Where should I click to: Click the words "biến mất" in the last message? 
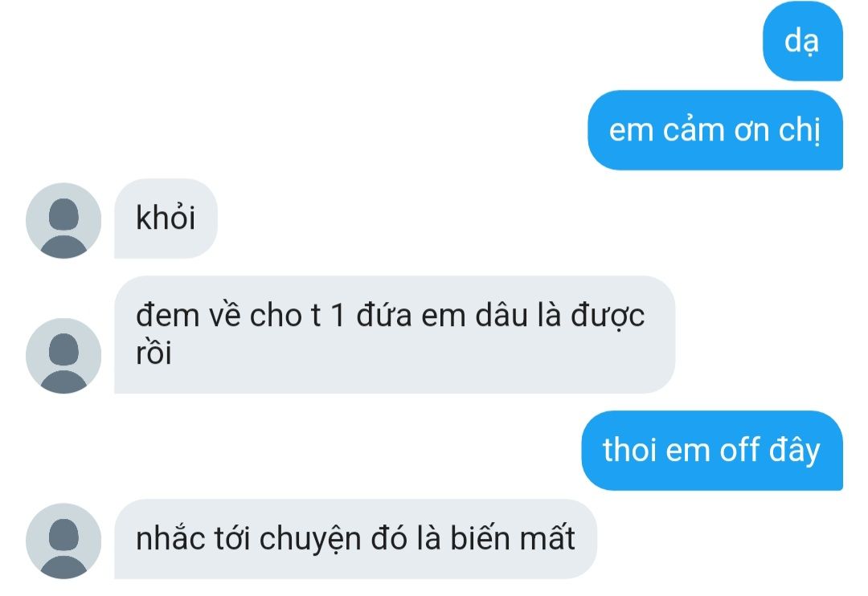513,538
